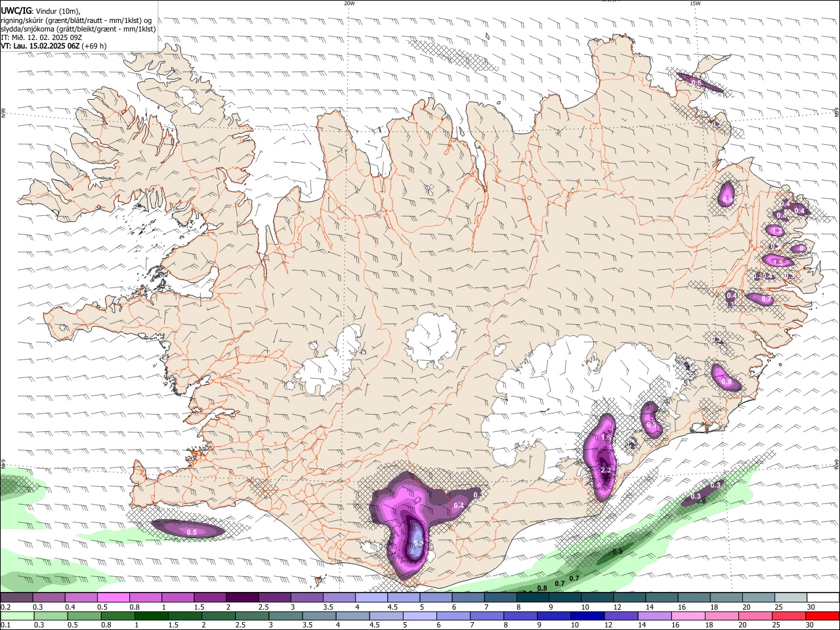Pick the palest green 0.1 swatch, bottom legend
Viewport: 840px width, 630px height.
[17, 616]
